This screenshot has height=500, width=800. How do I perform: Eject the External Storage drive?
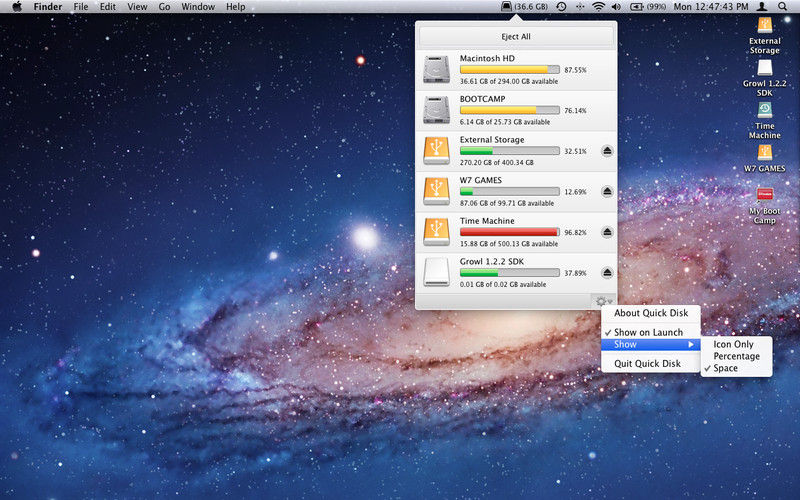[x=607, y=151]
